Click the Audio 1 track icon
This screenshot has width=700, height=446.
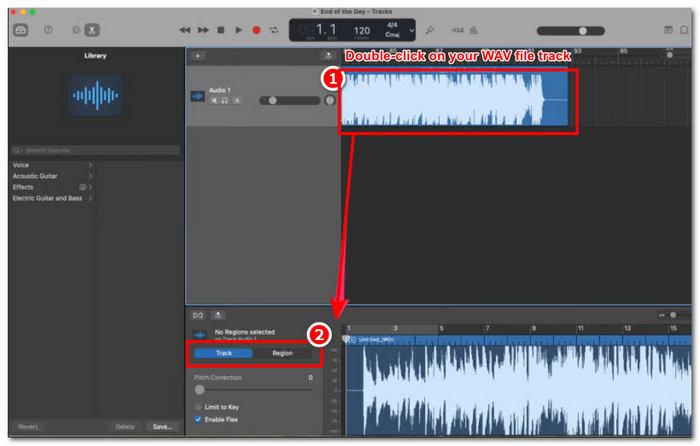[x=198, y=96]
